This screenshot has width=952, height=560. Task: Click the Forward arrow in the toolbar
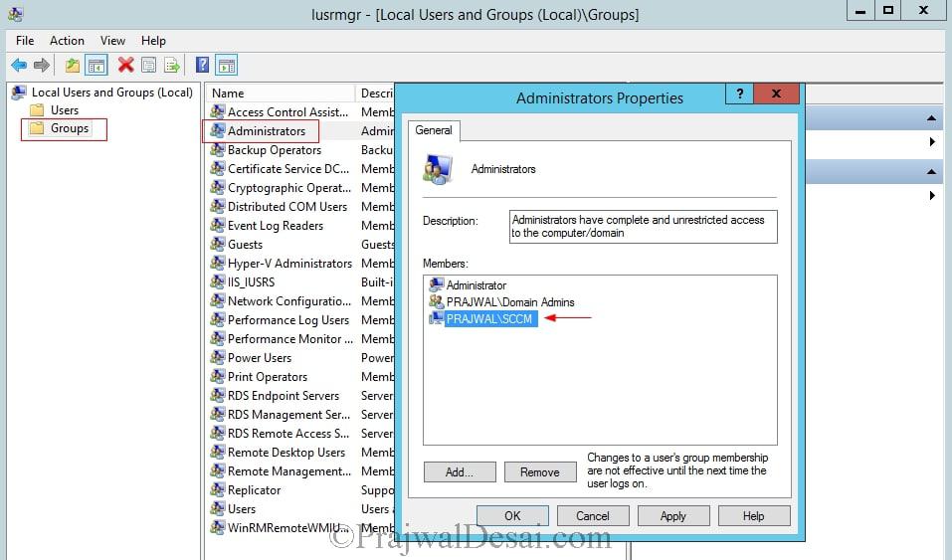pyautogui.click(x=42, y=65)
